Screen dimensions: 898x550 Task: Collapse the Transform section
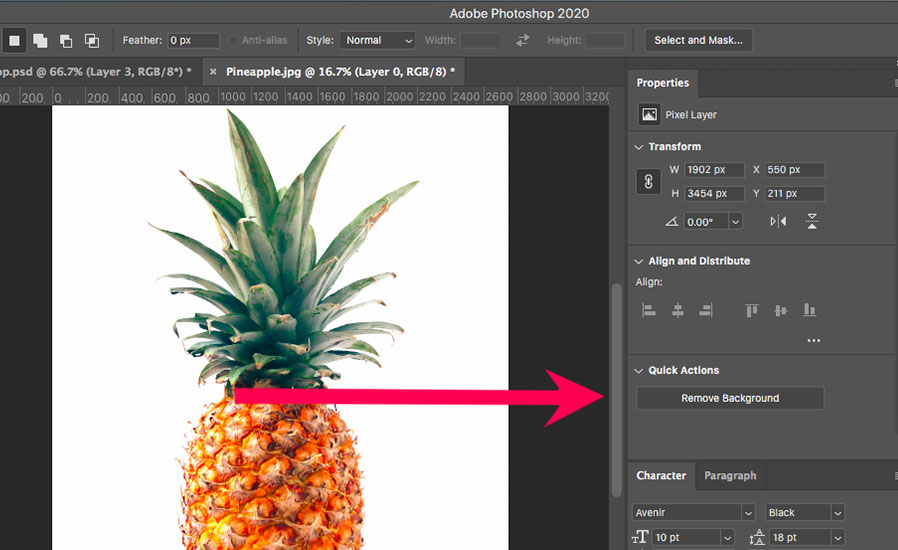point(639,147)
